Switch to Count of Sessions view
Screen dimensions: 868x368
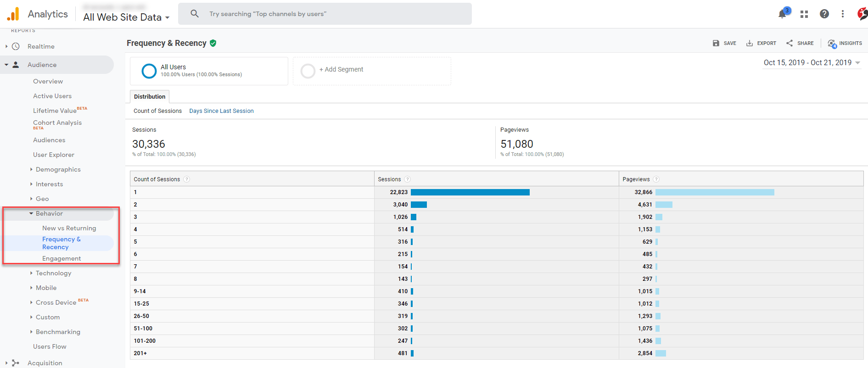[157, 111]
